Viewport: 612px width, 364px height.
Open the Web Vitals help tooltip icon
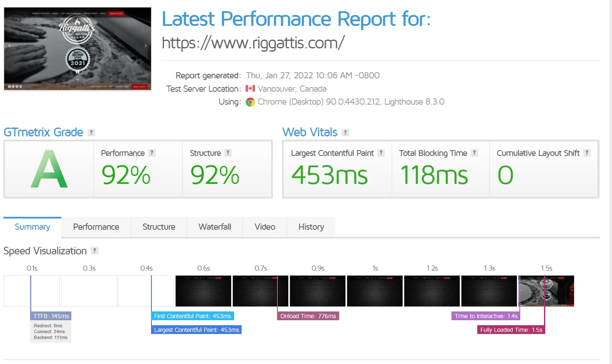pyautogui.click(x=345, y=133)
